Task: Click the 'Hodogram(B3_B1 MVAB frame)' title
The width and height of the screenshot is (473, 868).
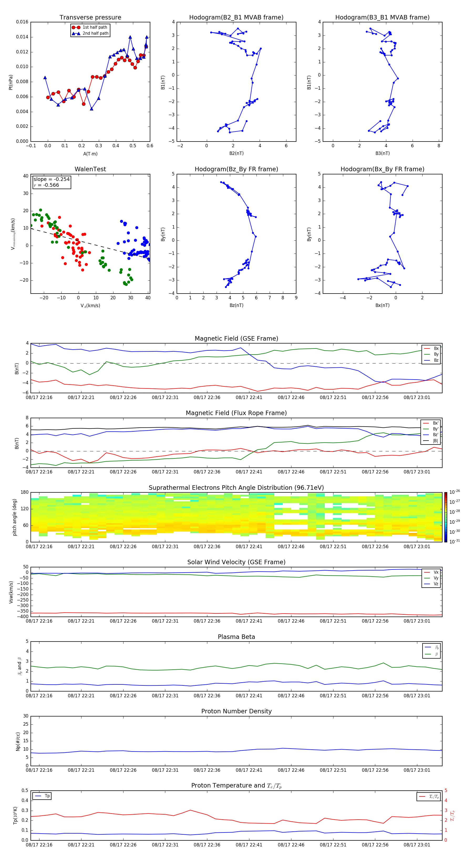Action: click(382, 18)
